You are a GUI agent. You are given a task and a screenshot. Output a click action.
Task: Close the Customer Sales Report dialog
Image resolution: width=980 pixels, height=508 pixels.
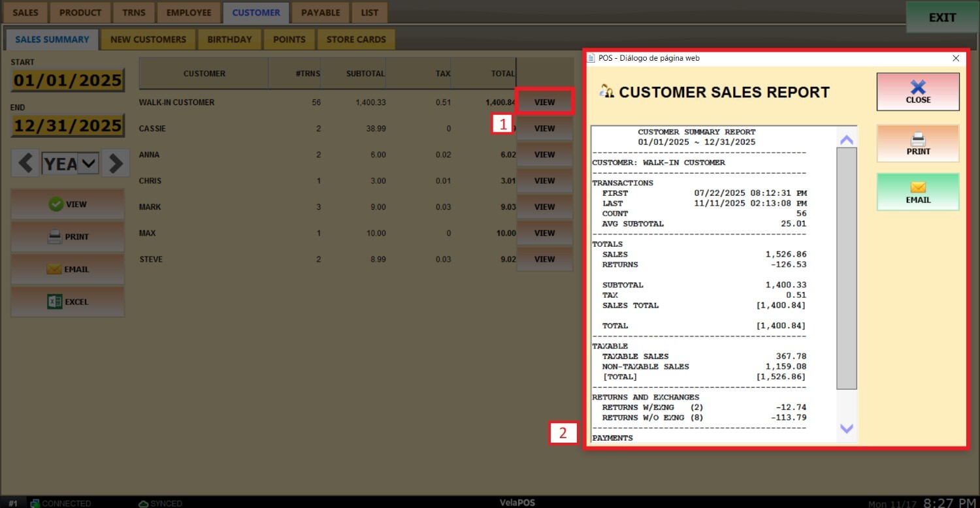coord(917,91)
